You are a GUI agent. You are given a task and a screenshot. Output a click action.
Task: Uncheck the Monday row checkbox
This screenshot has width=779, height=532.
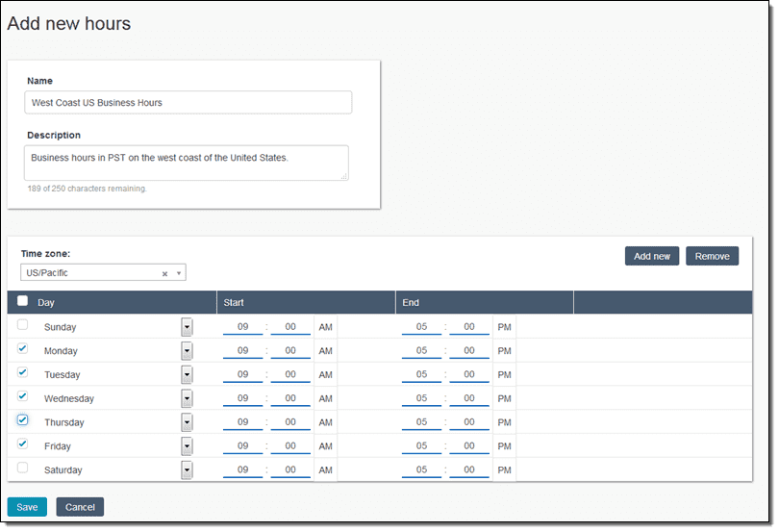(x=23, y=349)
